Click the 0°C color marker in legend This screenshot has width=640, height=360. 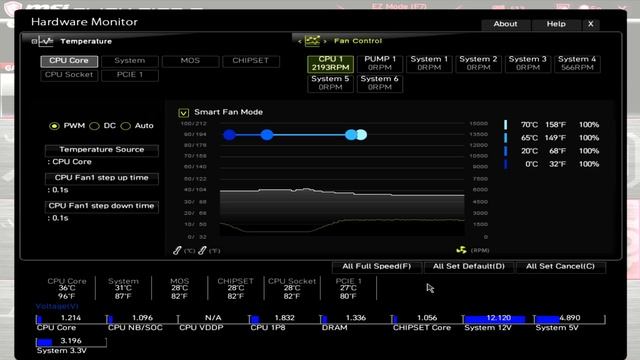click(x=506, y=164)
